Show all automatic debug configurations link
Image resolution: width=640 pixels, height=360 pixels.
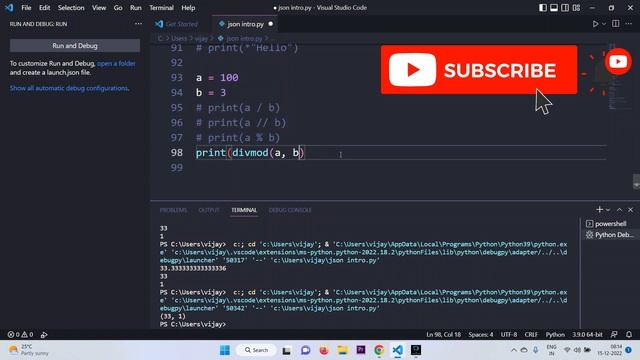click(69, 88)
